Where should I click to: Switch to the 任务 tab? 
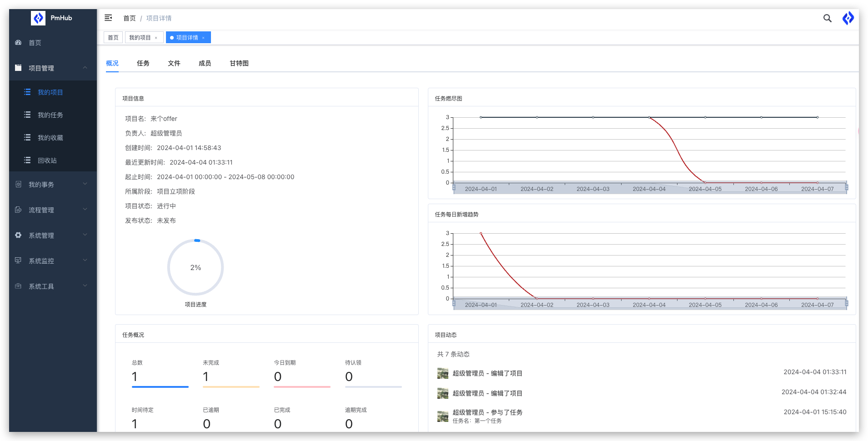tap(143, 63)
